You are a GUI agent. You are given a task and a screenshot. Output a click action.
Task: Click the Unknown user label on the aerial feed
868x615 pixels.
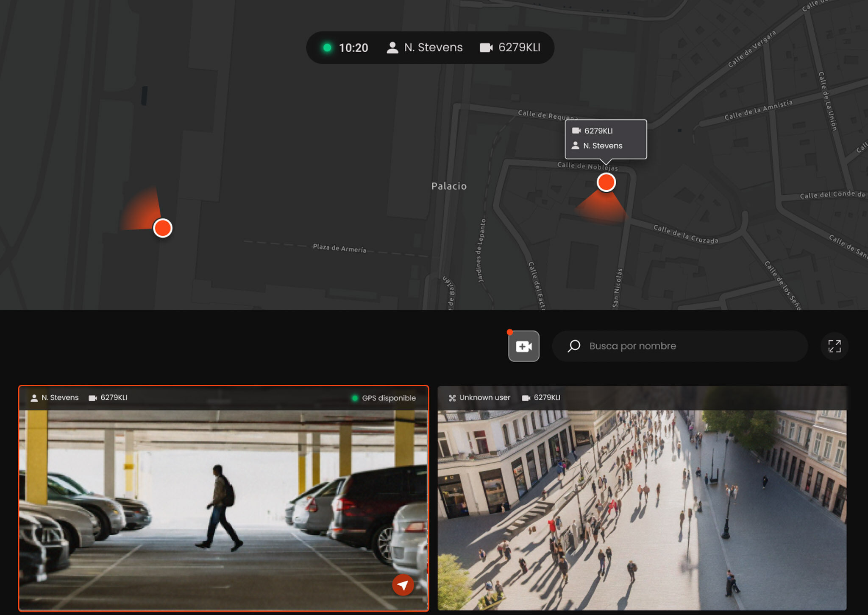[484, 397]
